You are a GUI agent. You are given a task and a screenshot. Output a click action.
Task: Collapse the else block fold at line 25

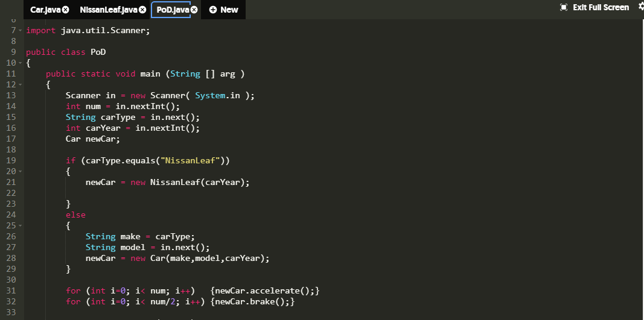[20, 225]
